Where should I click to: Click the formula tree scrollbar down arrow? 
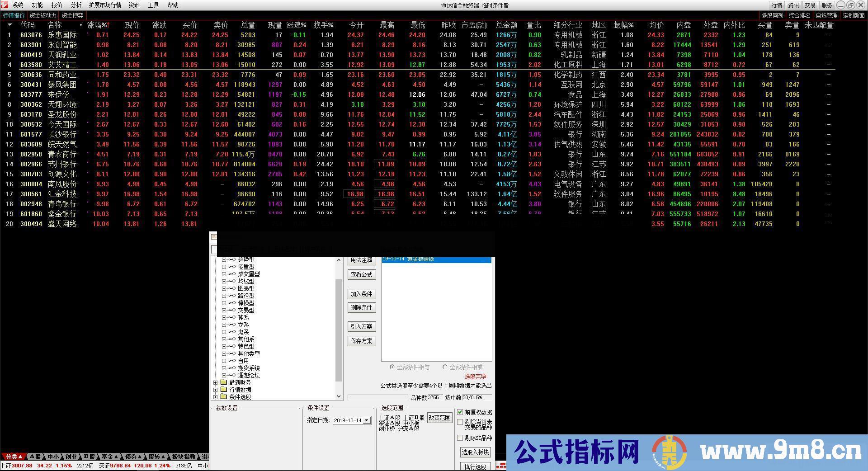click(339, 396)
